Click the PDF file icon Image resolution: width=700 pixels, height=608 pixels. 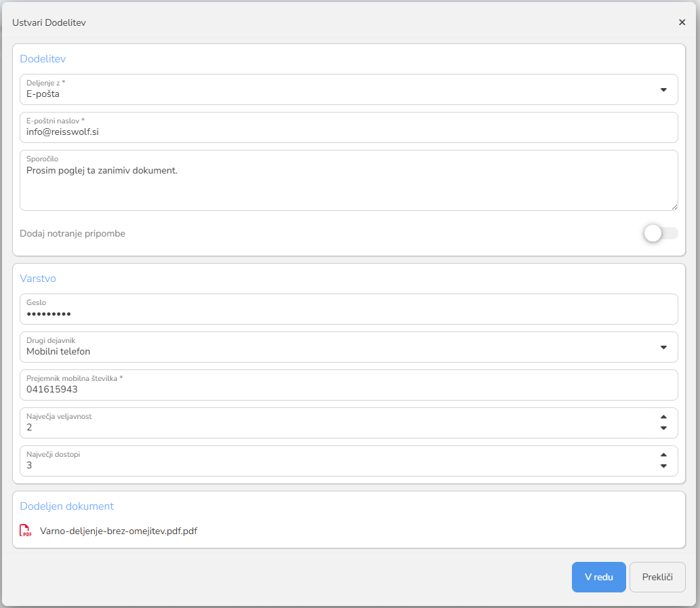pyautogui.click(x=26, y=531)
